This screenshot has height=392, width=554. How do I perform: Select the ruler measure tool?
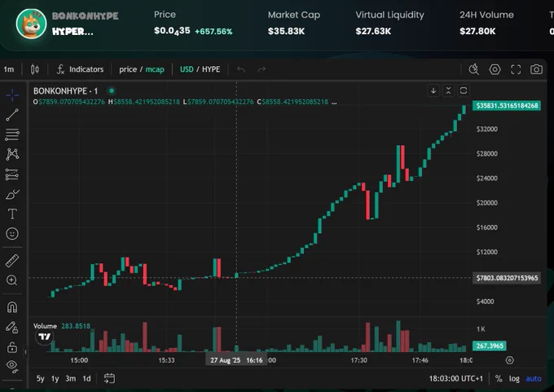pos(12,261)
